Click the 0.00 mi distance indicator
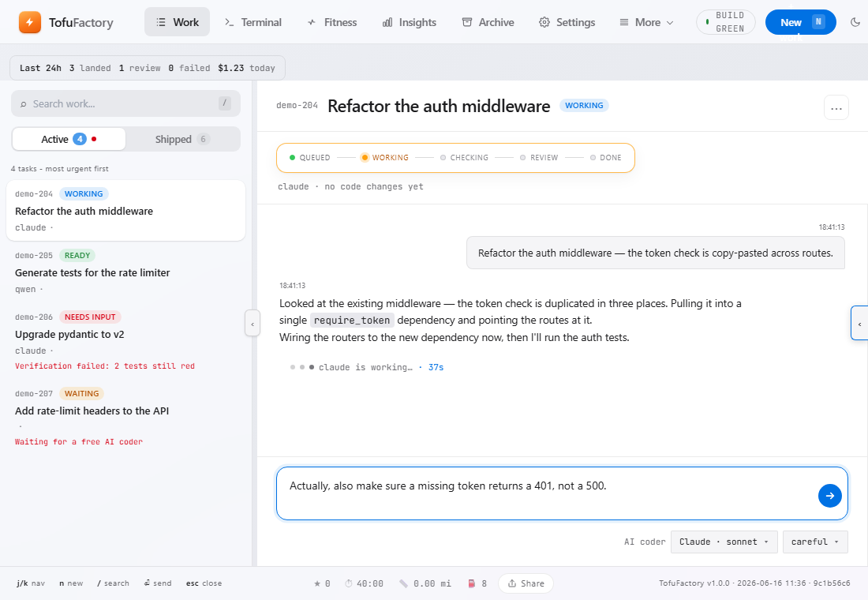The image size is (868, 600). (x=425, y=583)
